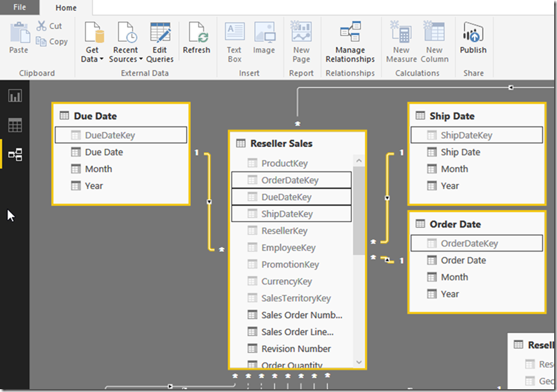
Task: Create a New Measure
Action: coord(402,43)
